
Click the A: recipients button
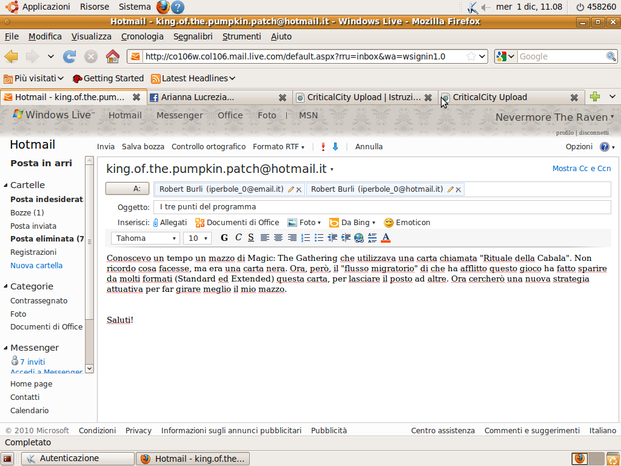point(127,189)
